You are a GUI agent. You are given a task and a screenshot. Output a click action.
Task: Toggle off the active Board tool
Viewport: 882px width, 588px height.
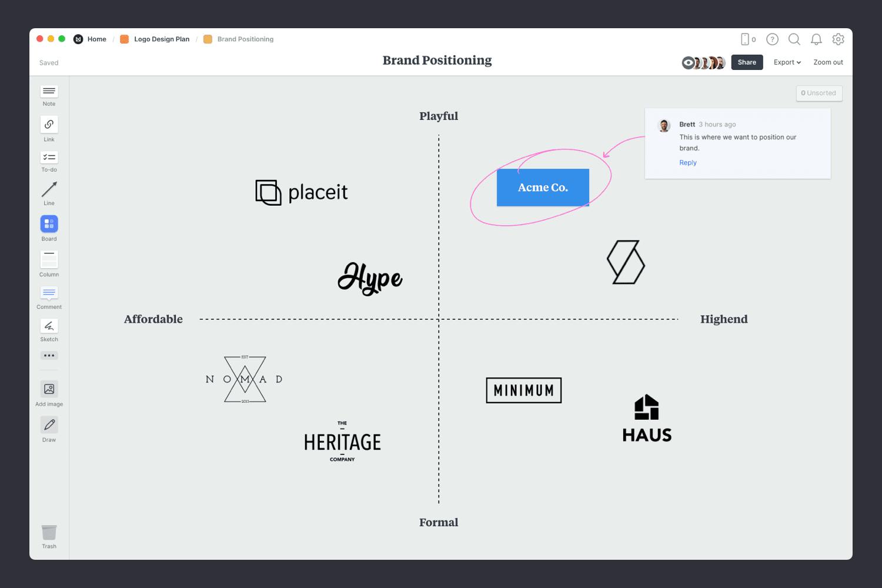point(49,224)
